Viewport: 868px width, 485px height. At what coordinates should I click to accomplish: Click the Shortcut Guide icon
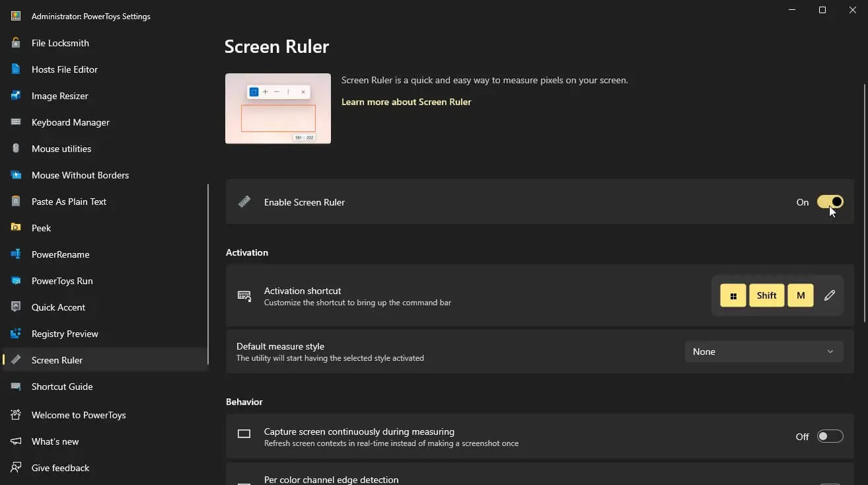pyautogui.click(x=16, y=387)
